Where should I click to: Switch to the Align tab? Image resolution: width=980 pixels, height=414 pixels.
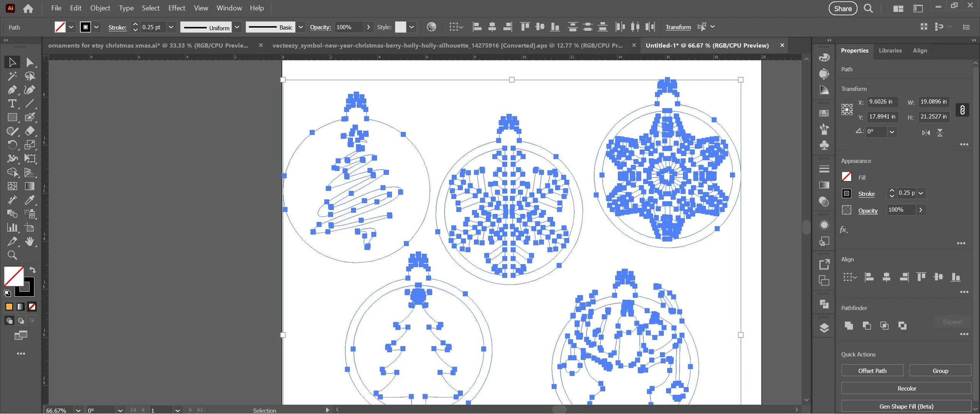[x=920, y=51]
